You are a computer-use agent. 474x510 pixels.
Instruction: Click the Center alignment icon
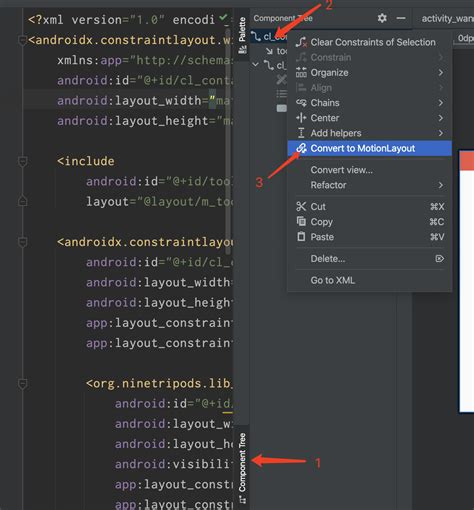301,118
